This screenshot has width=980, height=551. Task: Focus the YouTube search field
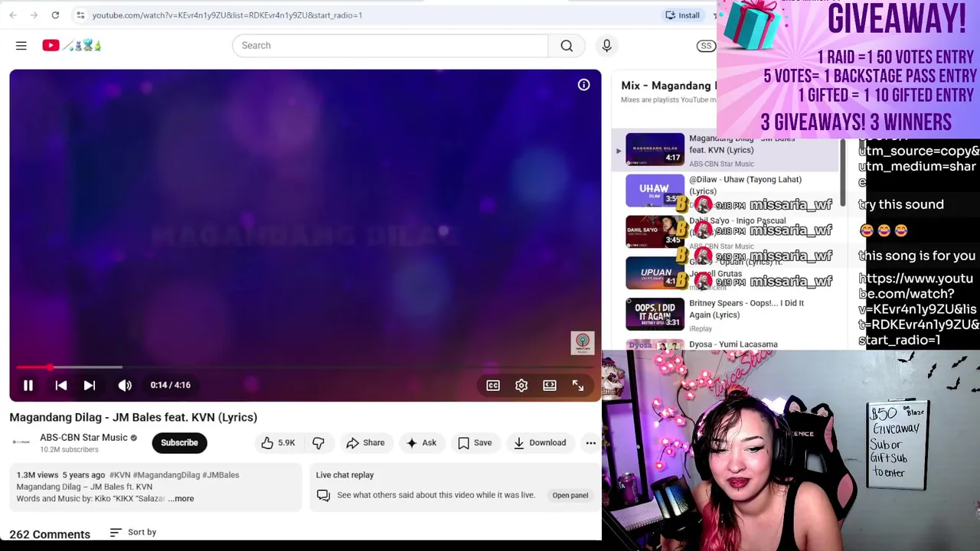click(390, 46)
